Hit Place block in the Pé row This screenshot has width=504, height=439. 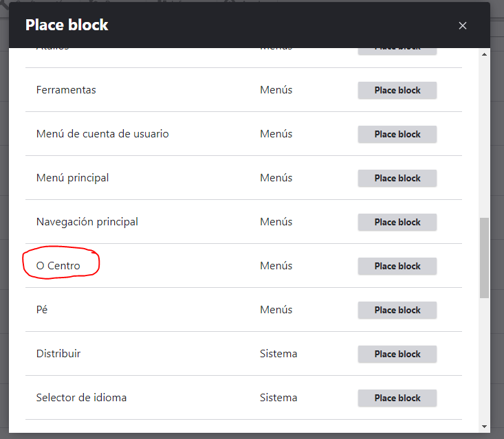pyautogui.click(x=397, y=310)
